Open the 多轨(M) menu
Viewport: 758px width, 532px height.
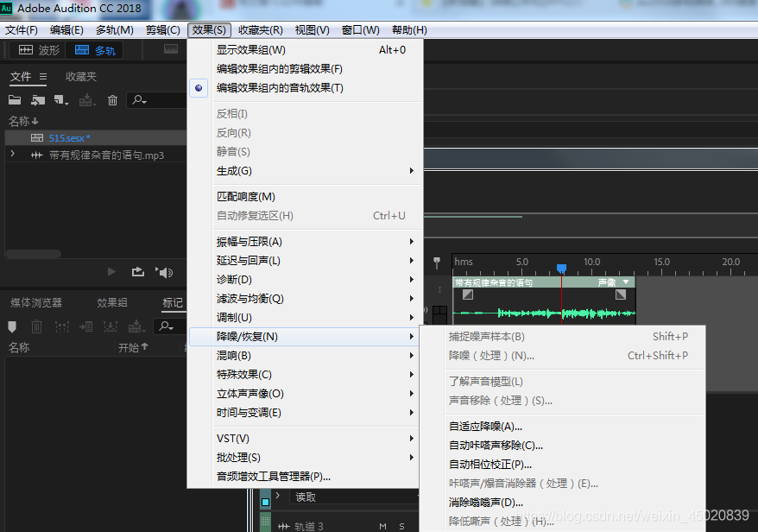tap(115, 30)
